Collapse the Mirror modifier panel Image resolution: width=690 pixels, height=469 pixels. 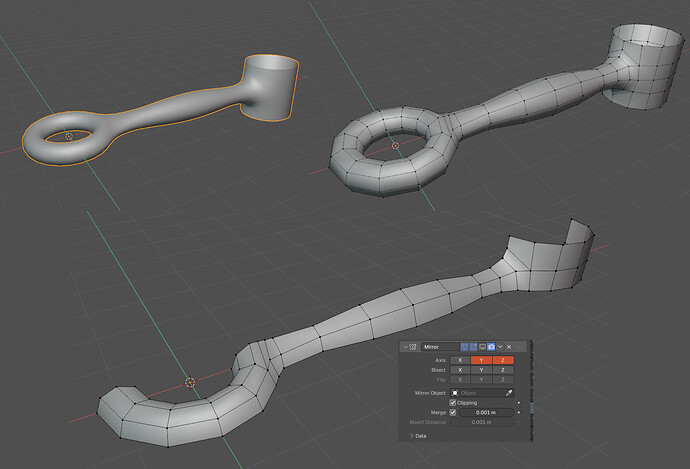(405, 347)
